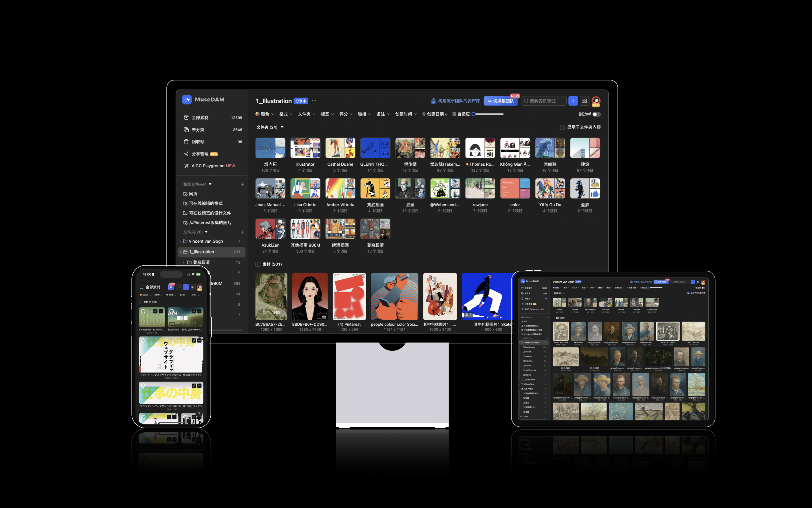Screen dimensions: 812x508
Task: Tap the switch-team icon with NEW badge on the phone
Action: pos(171,287)
